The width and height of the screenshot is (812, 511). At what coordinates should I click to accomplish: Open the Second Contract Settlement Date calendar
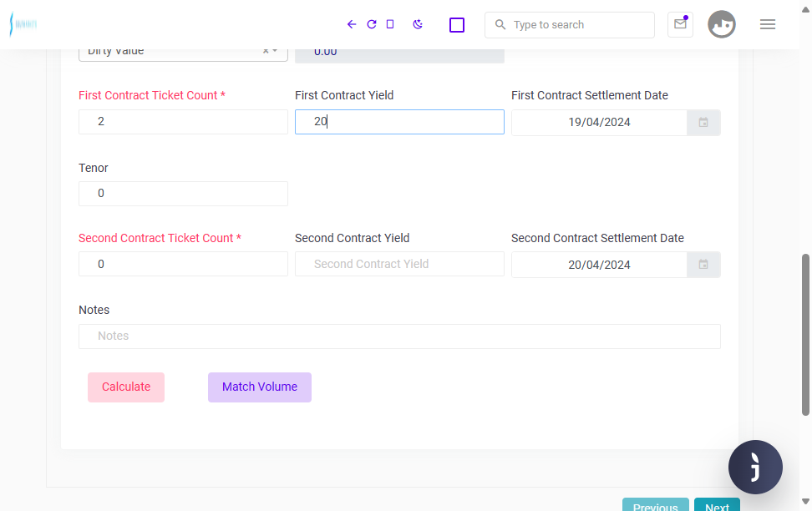pyautogui.click(x=703, y=265)
